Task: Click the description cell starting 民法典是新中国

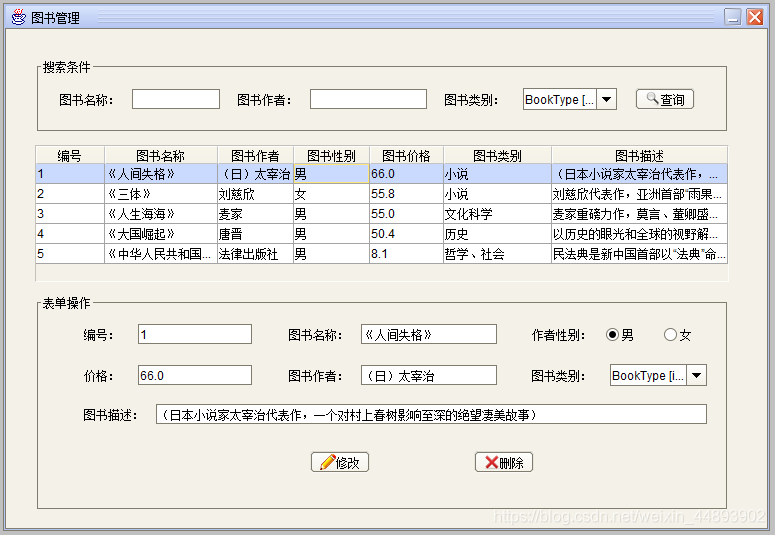Action: coord(639,254)
